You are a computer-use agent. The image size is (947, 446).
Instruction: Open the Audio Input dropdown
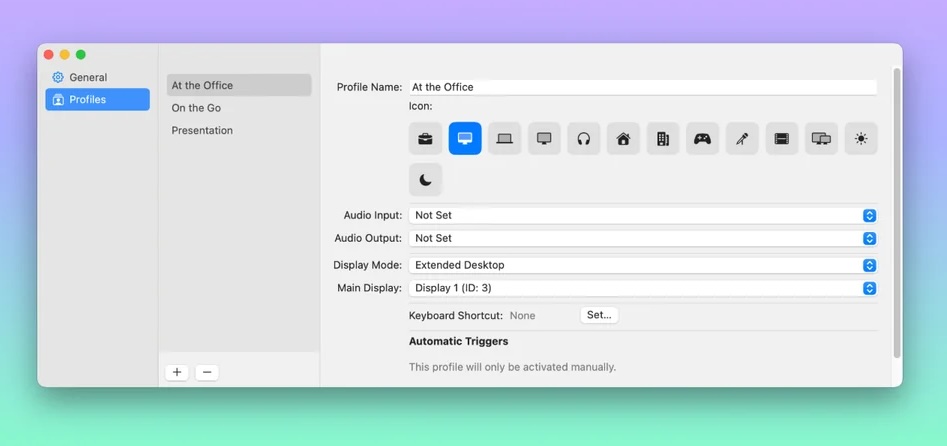click(x=643, y=215)
